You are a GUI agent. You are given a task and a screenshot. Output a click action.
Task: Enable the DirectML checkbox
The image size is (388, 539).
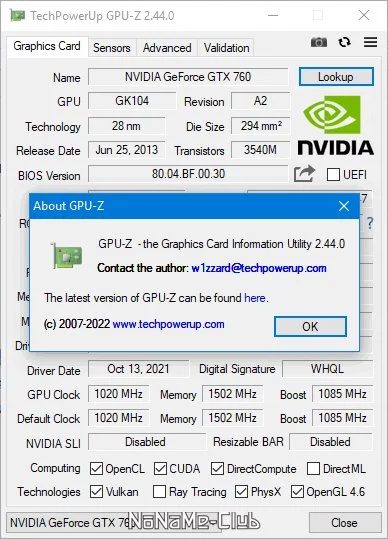pos(313,469)
